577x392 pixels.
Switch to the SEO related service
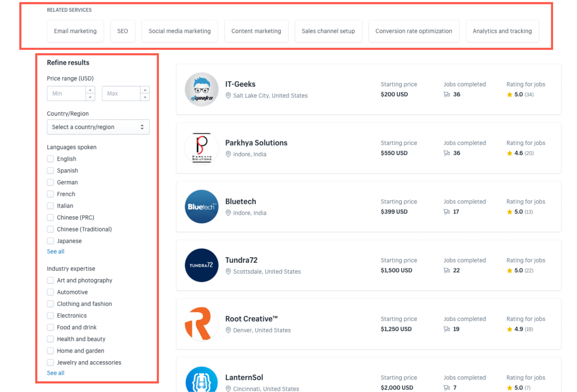(x=123, y=31)
